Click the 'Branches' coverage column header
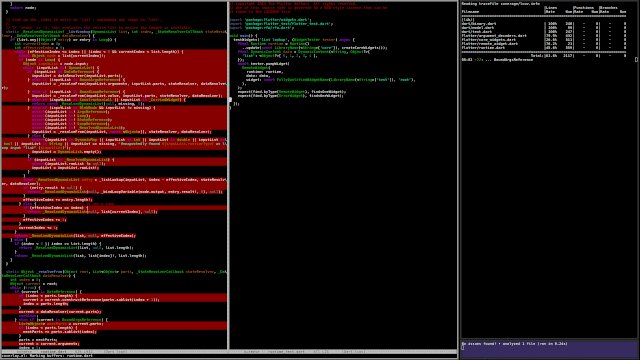 point(609,8)
